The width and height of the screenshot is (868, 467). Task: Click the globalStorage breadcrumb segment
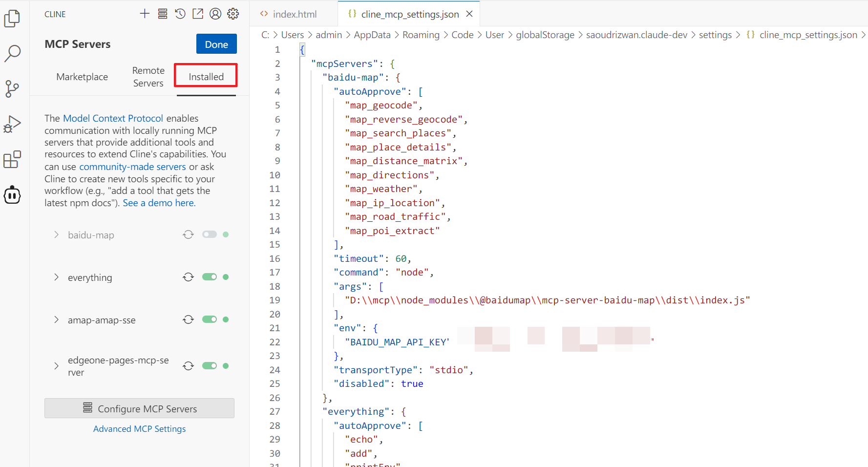[545, 35]
